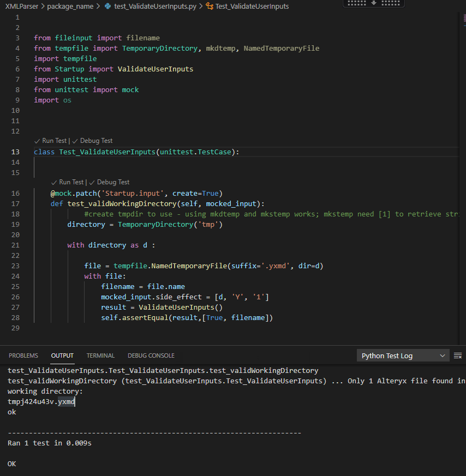The width and height of the screenshot is (466, 476).
Task: Click the 'import tempfile' line
Action: 65,58
